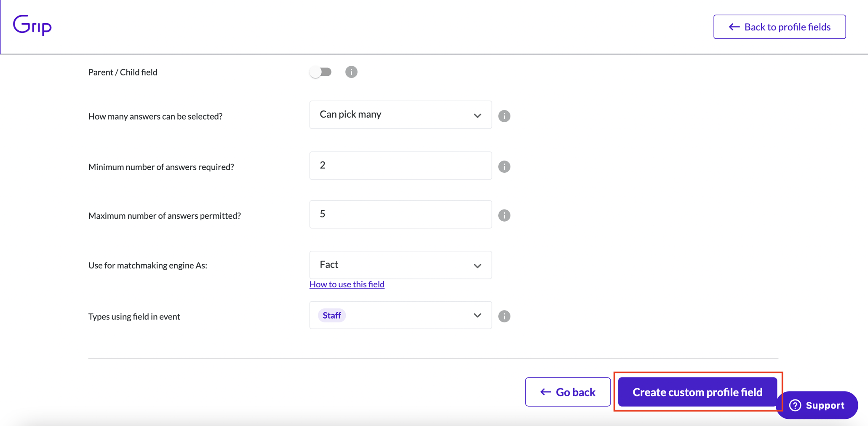The height and width of the screenshot is (426, 868).
Task: Enable the Parent / Child field toggle
Action: coord(320,72)
